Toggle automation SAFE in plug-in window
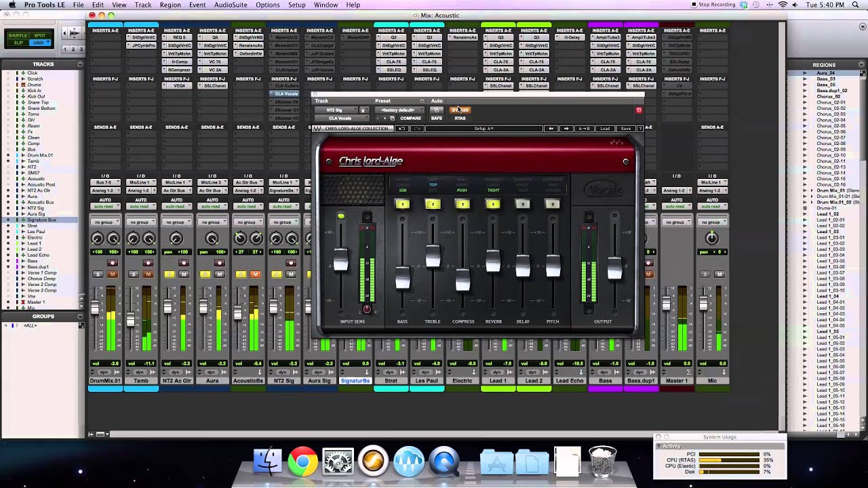 [x=436, y=118]
